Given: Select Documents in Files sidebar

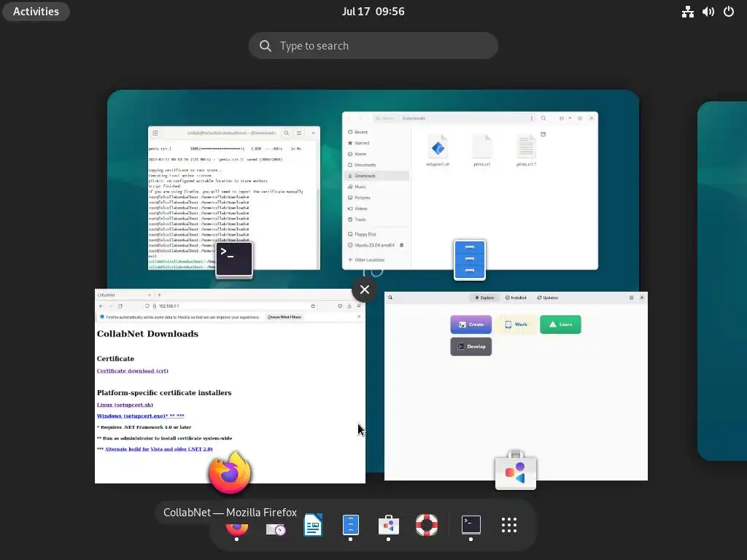Looking at the screenshot, I should [376, 165].
